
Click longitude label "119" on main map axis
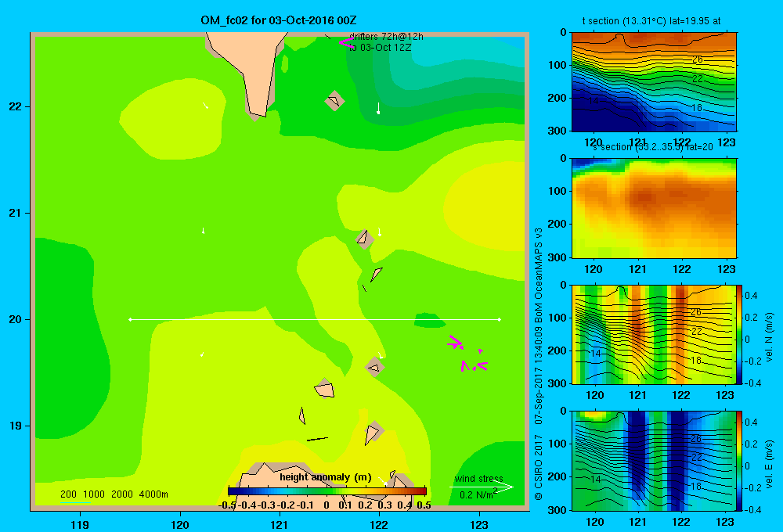80,524
